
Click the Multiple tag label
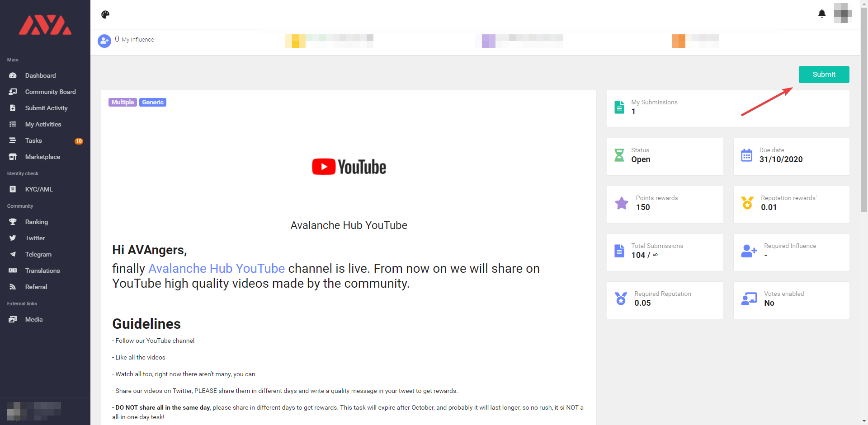(123, 102)
